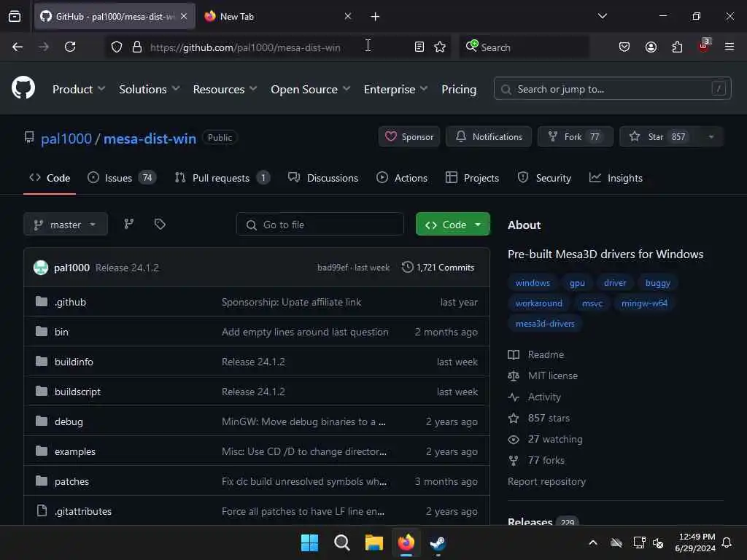Click the site lock icon in address bar
Image resolution: width=747 pixels, height=560 pixels.
coord(137,47)
